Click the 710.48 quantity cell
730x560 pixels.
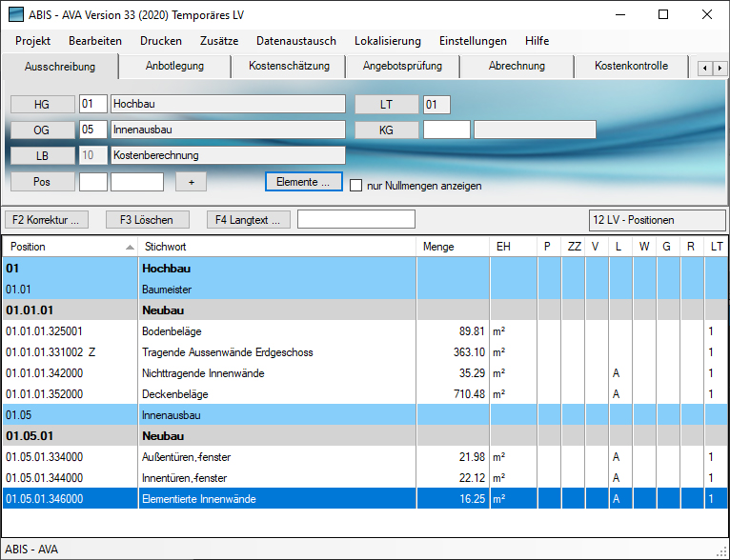pyautogui.click(x=453, y=394)
